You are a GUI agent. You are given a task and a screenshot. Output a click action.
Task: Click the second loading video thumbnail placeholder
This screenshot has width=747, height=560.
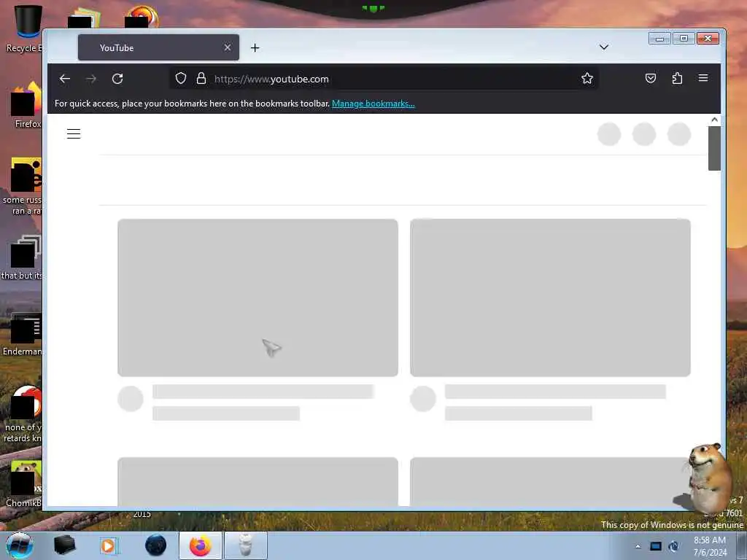550,297
